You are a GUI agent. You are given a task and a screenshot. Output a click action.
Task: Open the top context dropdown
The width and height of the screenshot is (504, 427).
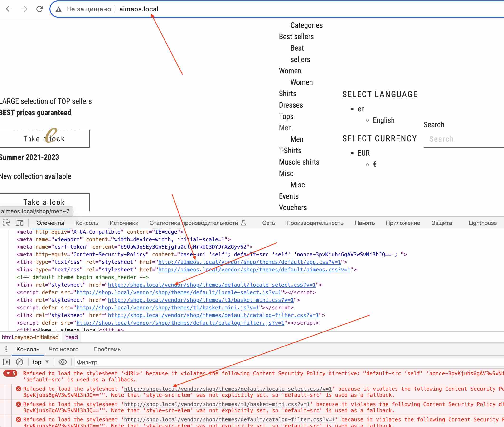41,362
